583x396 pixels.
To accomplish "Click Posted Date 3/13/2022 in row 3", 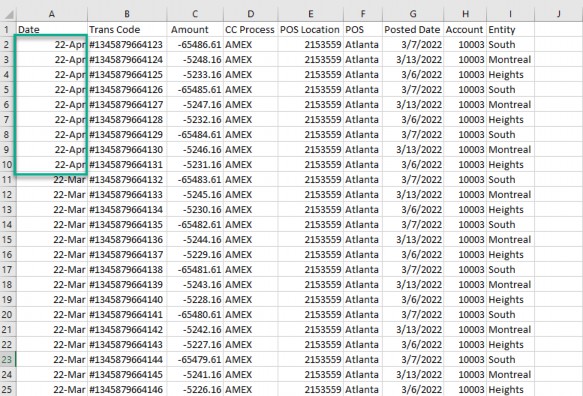I will [413, 59].
